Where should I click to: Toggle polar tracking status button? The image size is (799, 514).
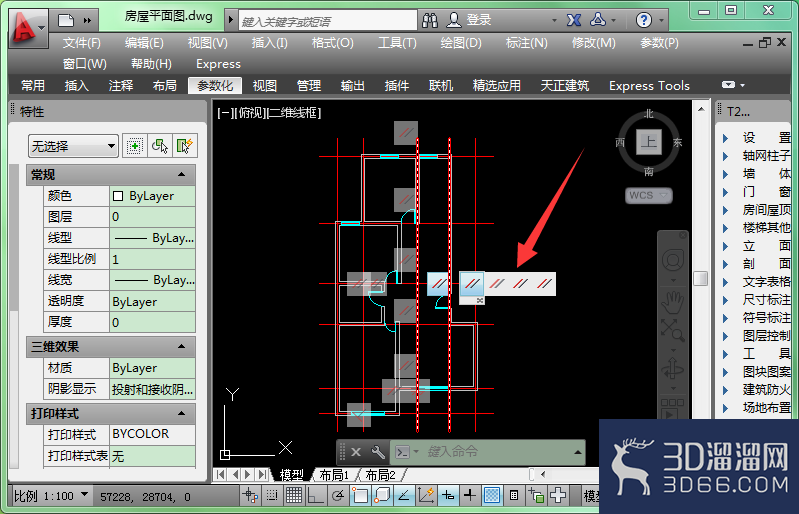tap(337, 495)
